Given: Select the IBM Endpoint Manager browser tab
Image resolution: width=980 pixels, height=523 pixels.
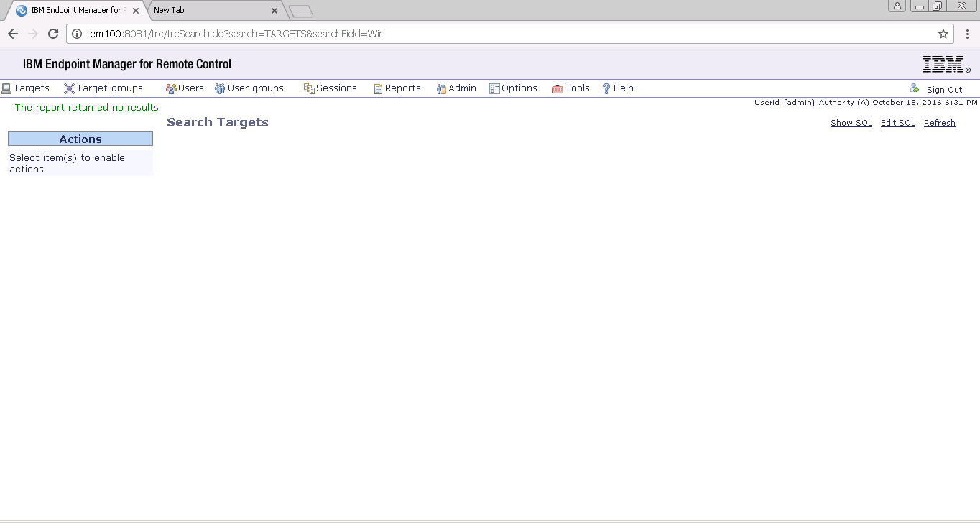Looking at the screenshot, I should click(x=76, y=11).
